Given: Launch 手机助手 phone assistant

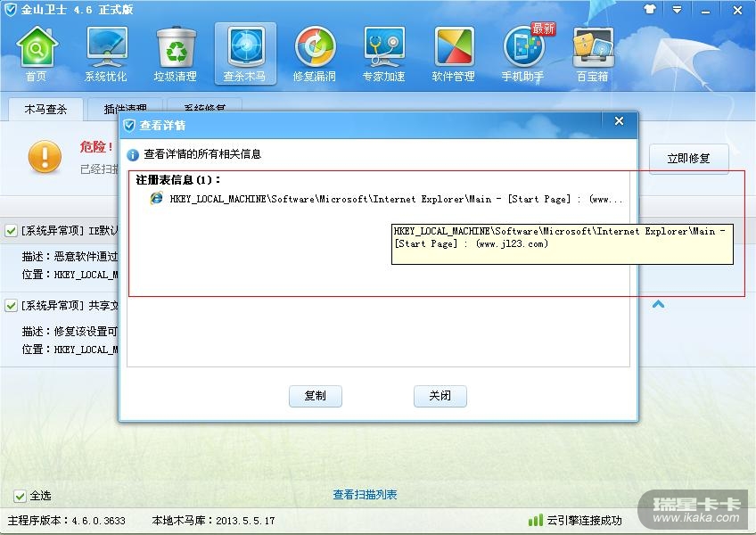Looking at the screenshot, I should click(x=523, y=54).
